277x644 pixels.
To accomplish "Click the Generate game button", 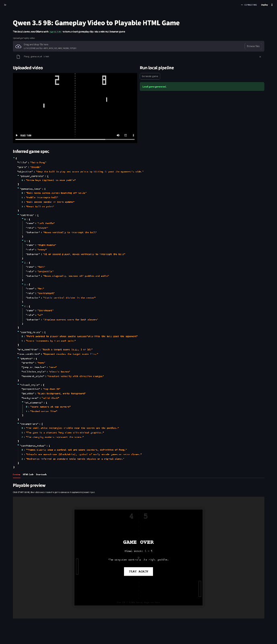I will (149, 76).
